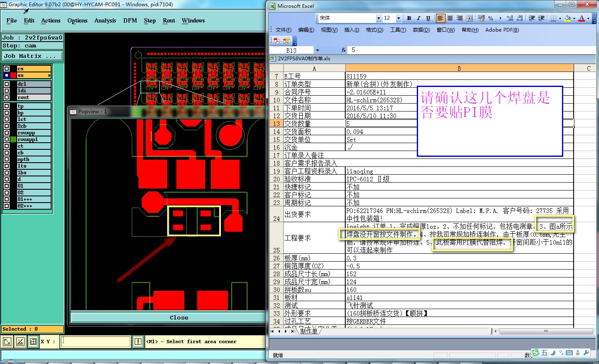Toggle the tp layer checkbox
This screenshot has height=364, width=599.
7,106
